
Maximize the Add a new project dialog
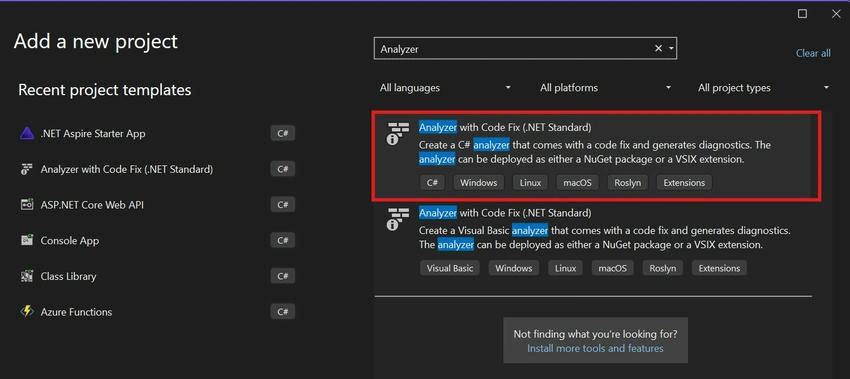click(802, 14)
